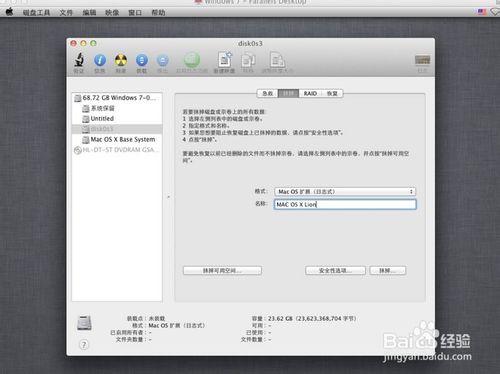The image size is (500, 374).
Task: Open the 映像 menu
Action: coord(112,13)
